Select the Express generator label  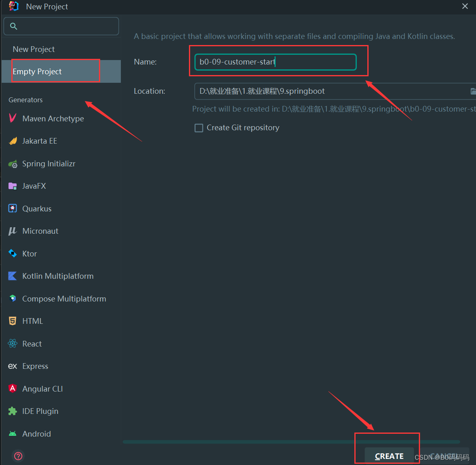pos(35,366)
